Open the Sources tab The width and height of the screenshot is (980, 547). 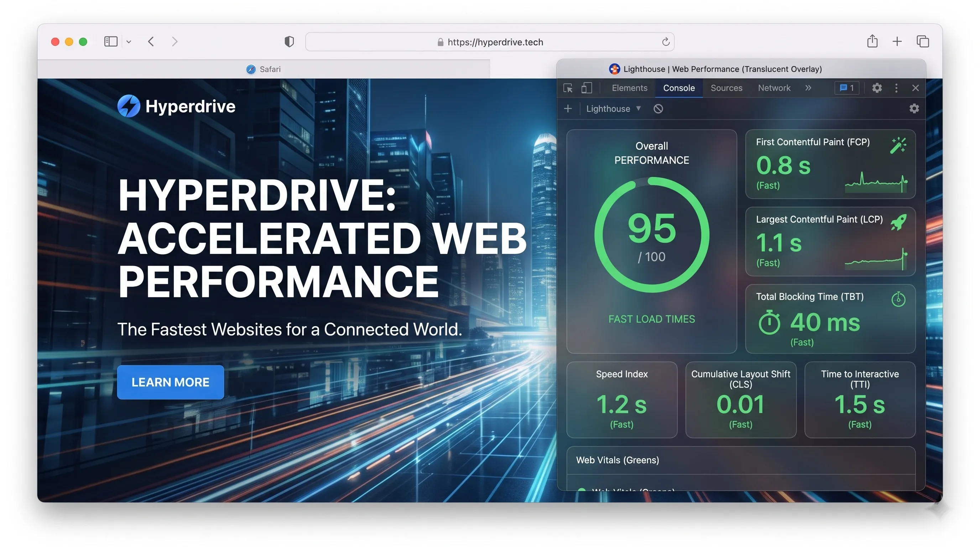point(726,88)
